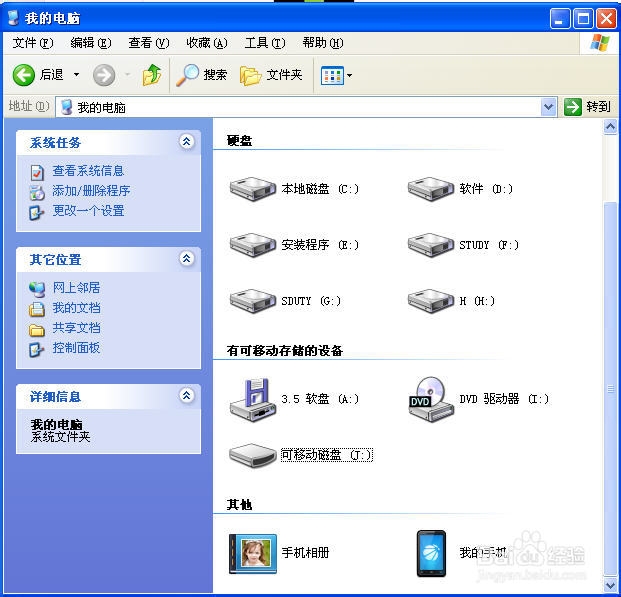Open the Forward history dropdown arrow

coord(128,74)
